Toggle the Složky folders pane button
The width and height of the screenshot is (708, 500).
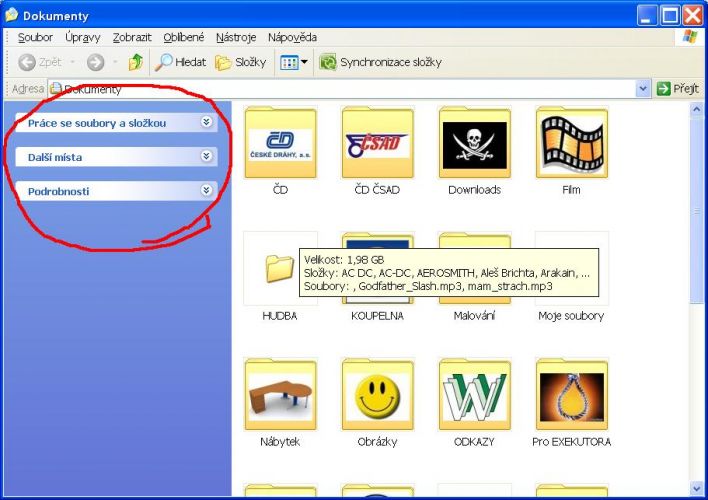241,62
